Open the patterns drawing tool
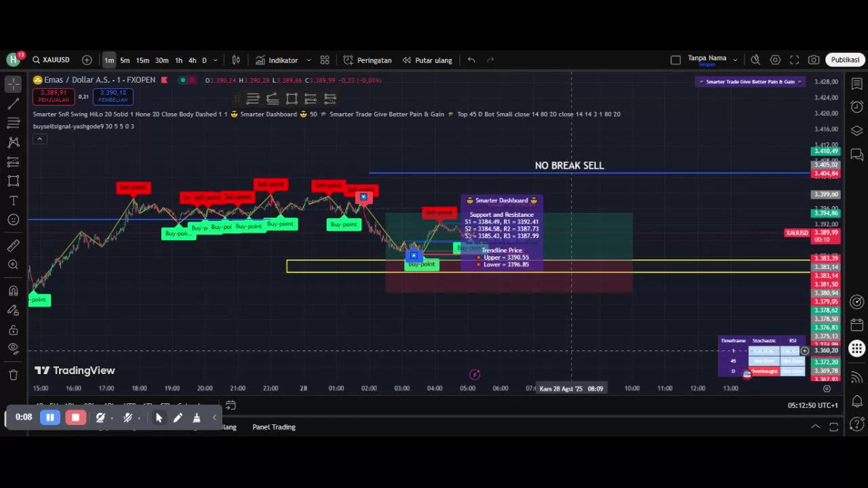Viewport: 868px width, 488px height. point(13,142)
